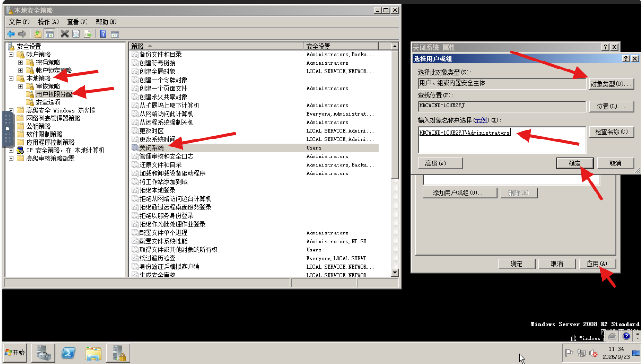641x364 pixels.
Task: Click the 检查名称(C) button
Action: [x=611, y=132]
